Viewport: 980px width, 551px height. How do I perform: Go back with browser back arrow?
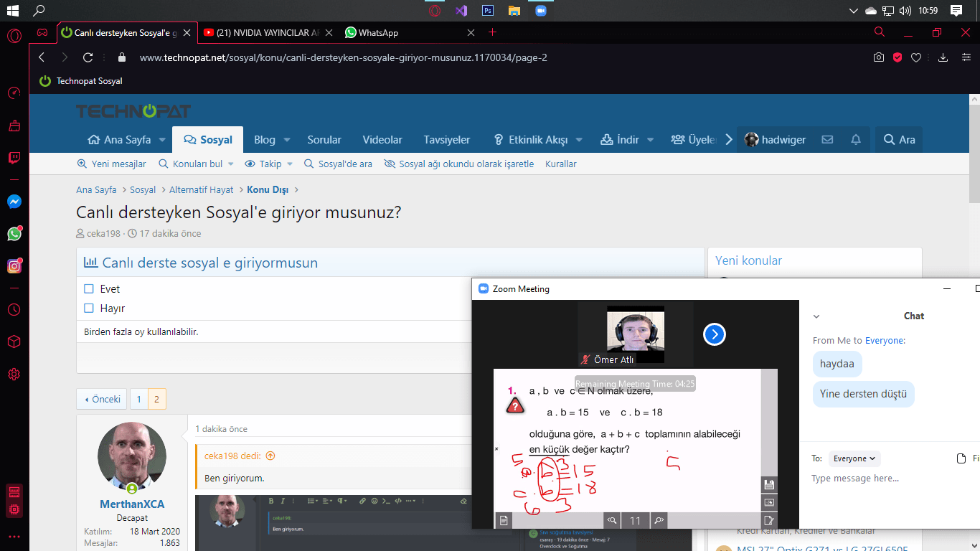tap(42, 57)
